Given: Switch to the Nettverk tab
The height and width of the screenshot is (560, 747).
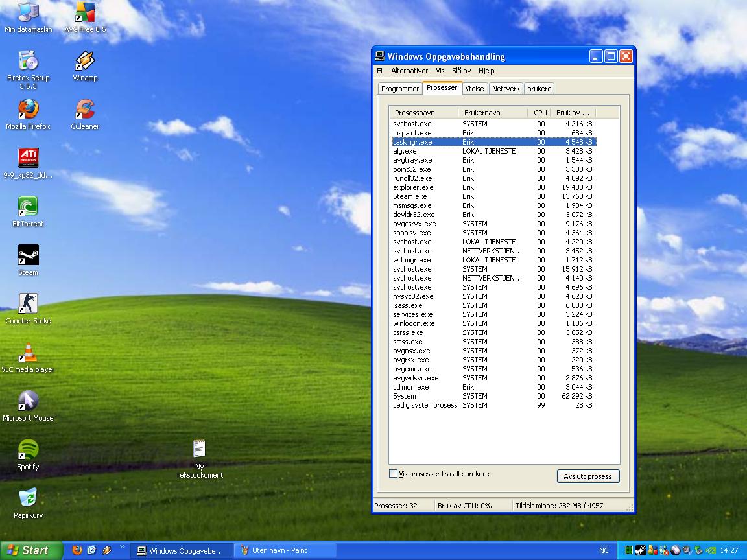Looking at the screenshot, I should tap(506, 89).
